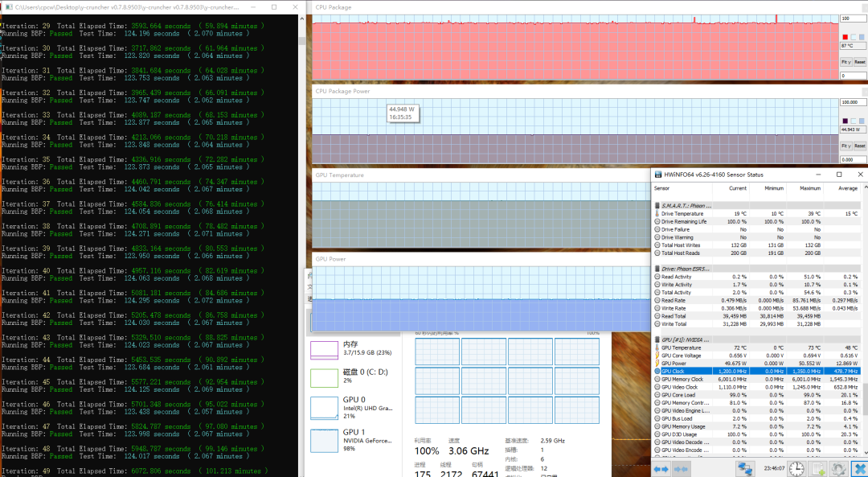Click blue swatch in CPU Package graph
Screen dimensions: 868x477
(x=862, y=37)
